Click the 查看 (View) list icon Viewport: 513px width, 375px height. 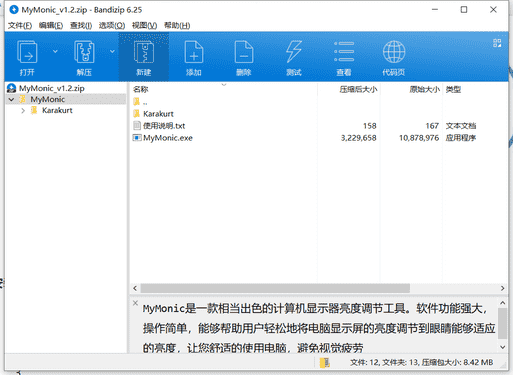point(344,52)
